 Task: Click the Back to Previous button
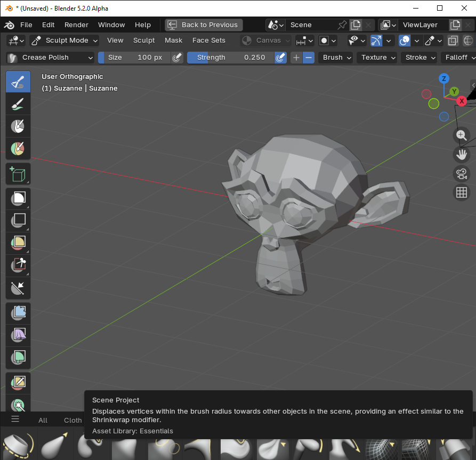click(x=204, y=25)
